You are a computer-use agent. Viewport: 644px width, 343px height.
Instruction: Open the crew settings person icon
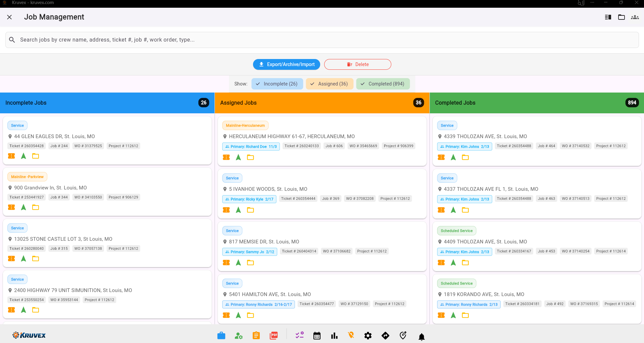click(239, 335)
